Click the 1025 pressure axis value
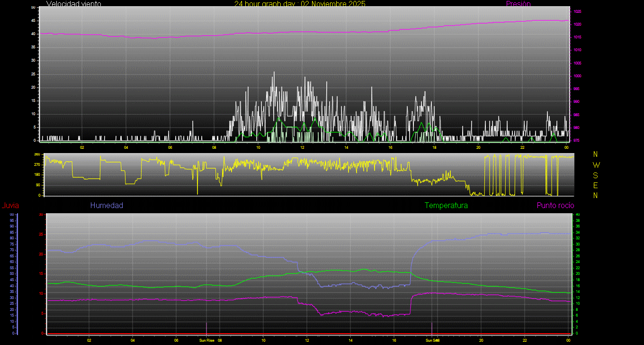The width and height of the screenshot is (644, 345). point(577,12)
